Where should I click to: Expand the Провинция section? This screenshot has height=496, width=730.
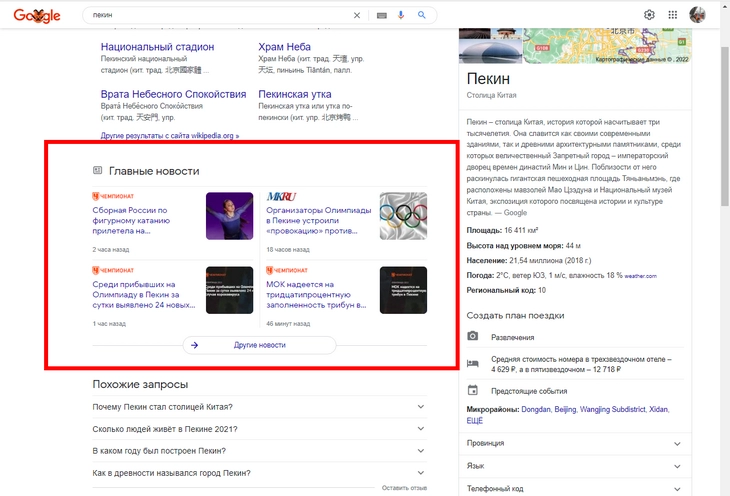575,443
